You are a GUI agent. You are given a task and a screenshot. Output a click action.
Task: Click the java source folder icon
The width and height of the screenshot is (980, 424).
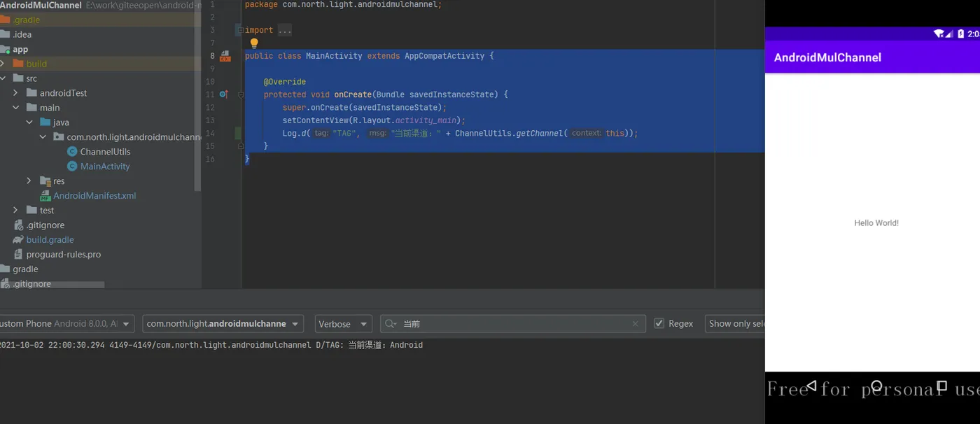coord(45,122)
